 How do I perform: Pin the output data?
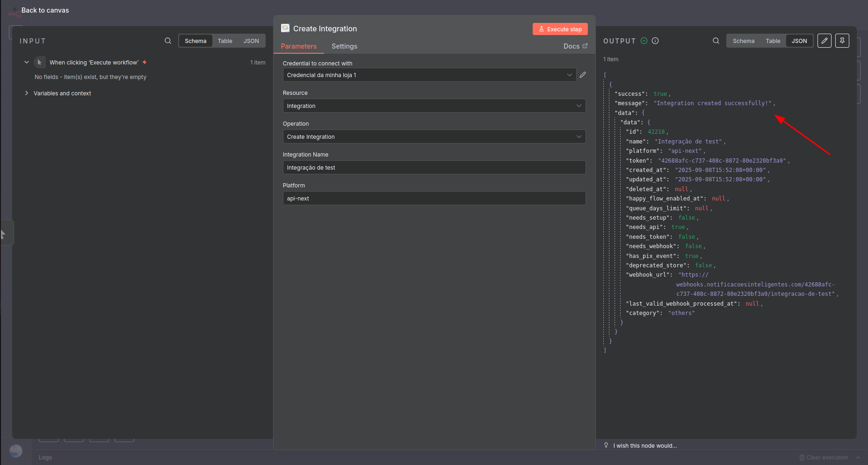pos(842,41)
